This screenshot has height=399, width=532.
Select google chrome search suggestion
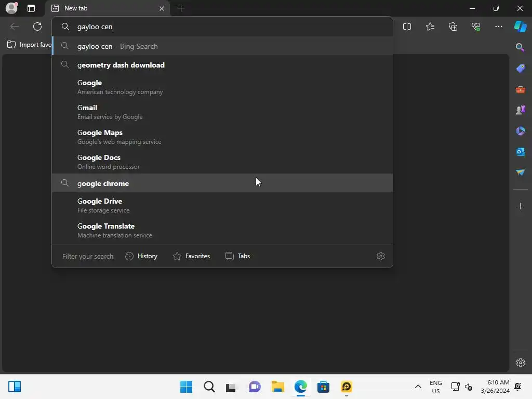(222, 183)
